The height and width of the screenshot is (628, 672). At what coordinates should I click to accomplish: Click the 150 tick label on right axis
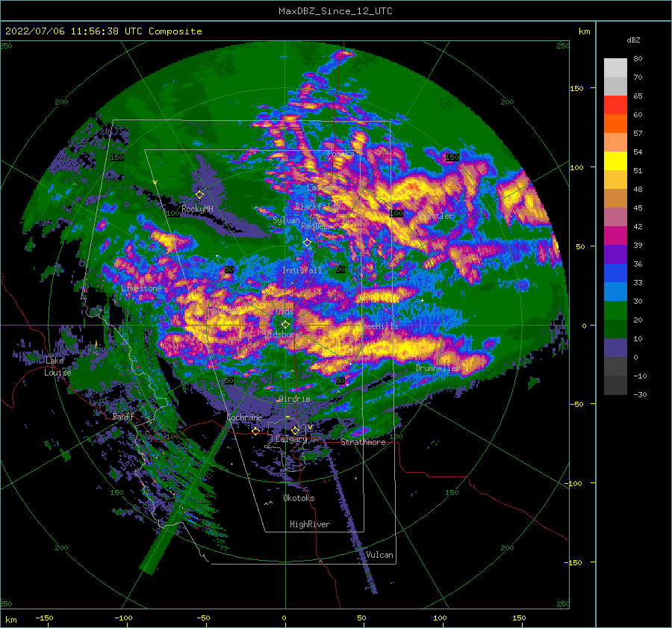coord(576,88)
